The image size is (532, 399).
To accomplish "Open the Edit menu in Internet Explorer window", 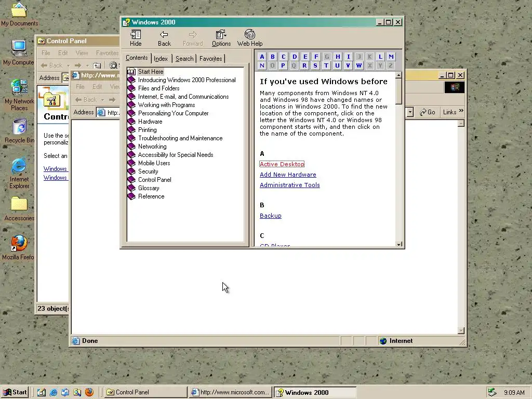I will [x=97, y=87].
